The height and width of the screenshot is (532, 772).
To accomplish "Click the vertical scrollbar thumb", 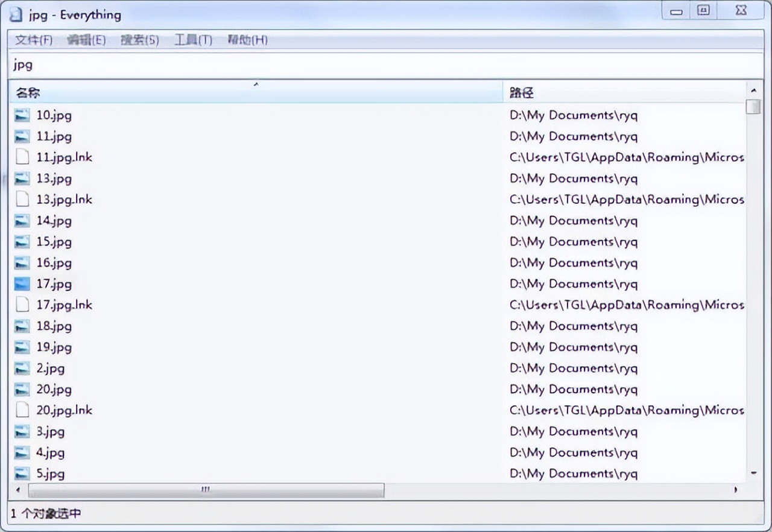I will tap(753, 107).
